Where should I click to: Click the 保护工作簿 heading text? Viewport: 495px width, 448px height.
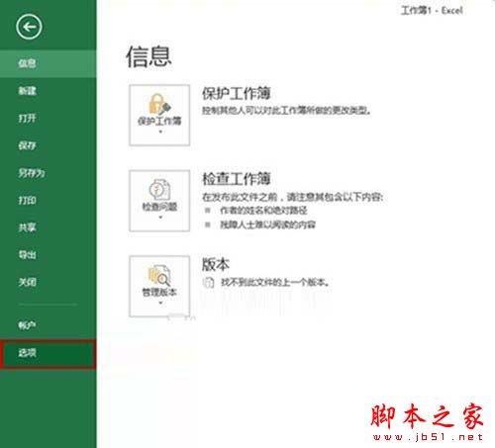click(x=237, y=93)
